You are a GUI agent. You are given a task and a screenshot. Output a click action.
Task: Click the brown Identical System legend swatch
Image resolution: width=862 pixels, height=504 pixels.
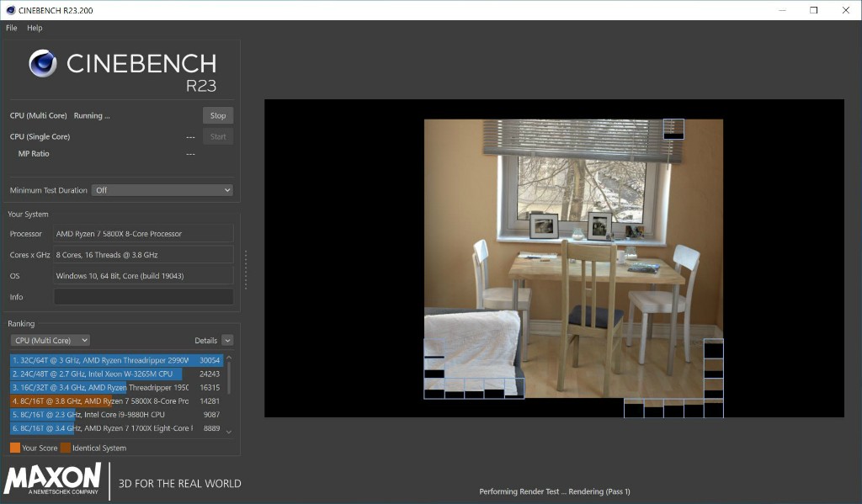[x=66, y=448]
